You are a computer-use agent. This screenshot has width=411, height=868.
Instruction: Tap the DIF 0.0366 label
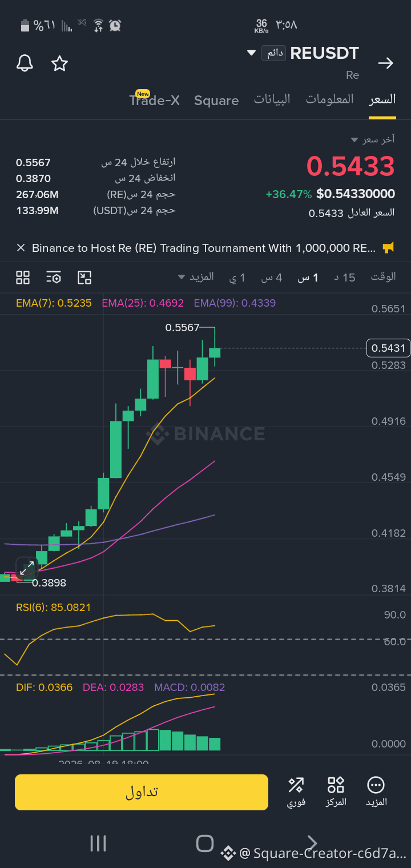pos(44,688)
